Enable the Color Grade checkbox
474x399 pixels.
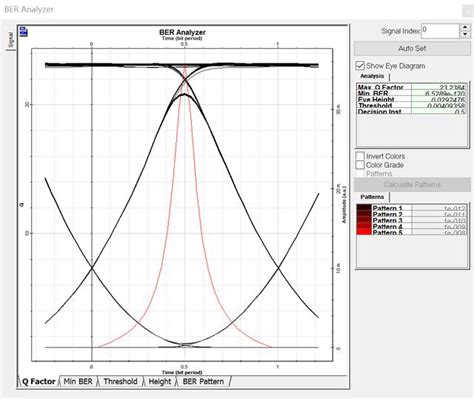360,165
